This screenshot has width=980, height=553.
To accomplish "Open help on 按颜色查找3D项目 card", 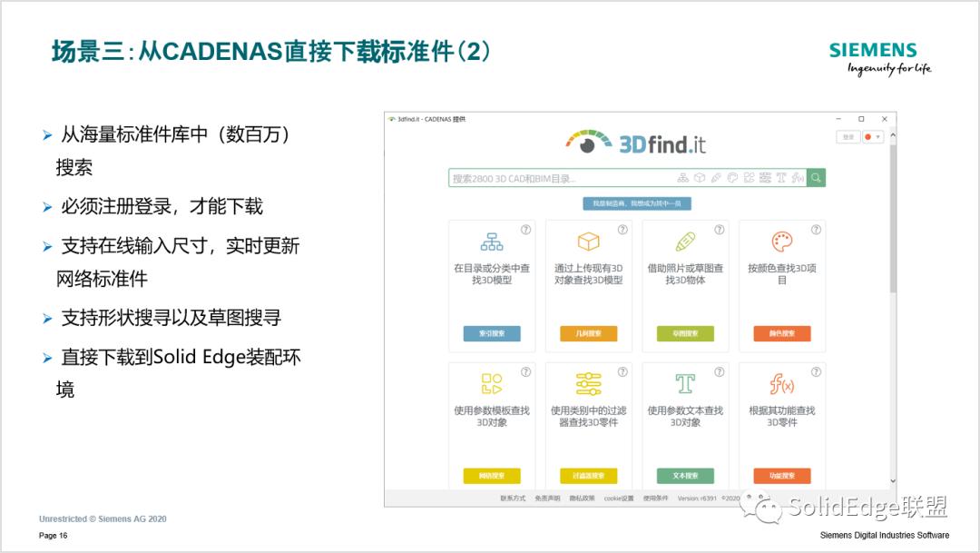I will (816, 230).
